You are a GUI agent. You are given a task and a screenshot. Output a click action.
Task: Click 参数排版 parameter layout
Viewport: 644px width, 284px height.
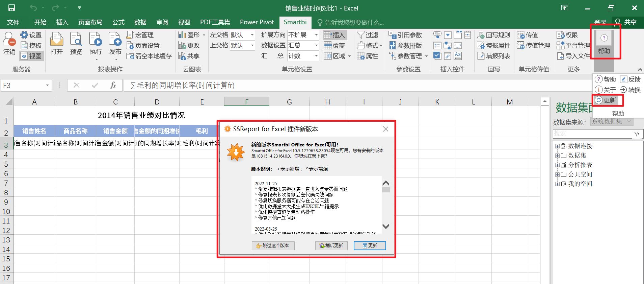pyautogui.click(x=405, y=45)
